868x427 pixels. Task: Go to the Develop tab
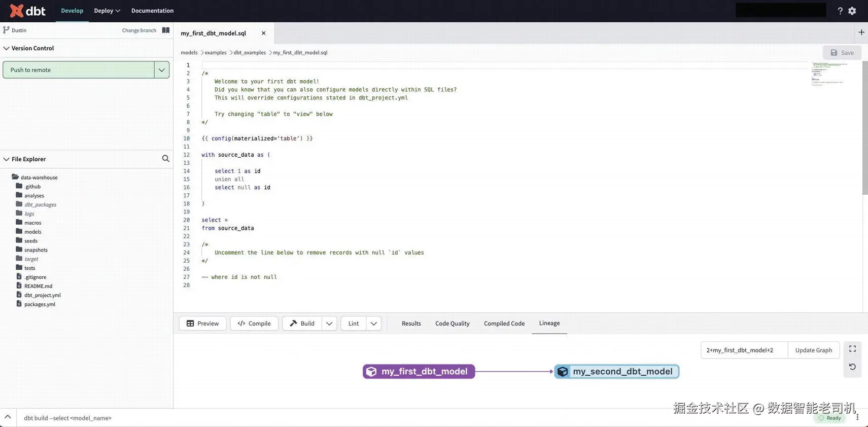point(72,11)
